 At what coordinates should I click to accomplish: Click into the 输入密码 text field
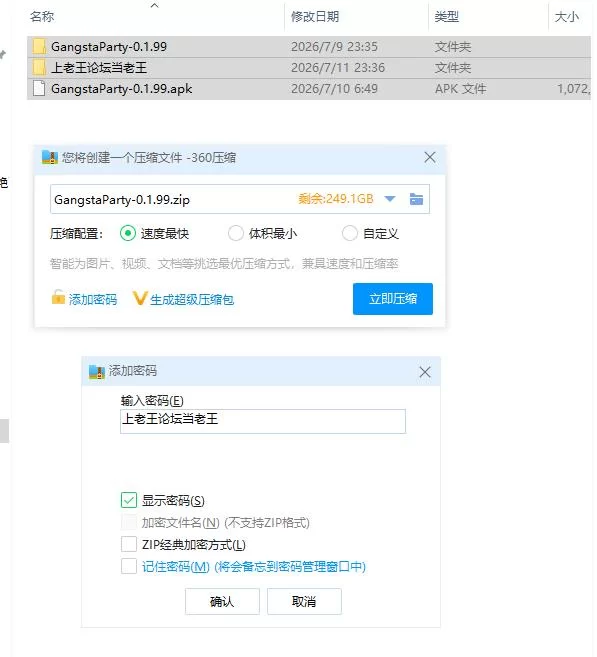click(x=263, y=421)
